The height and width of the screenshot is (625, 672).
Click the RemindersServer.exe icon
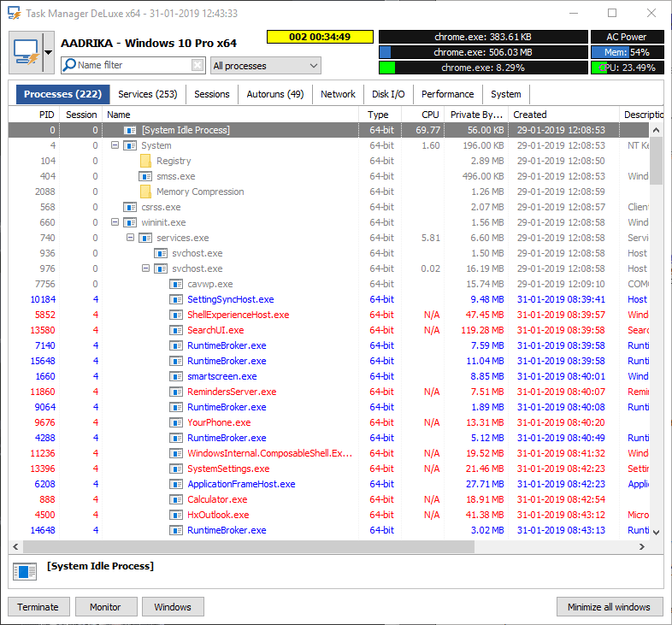click(176, 392)
